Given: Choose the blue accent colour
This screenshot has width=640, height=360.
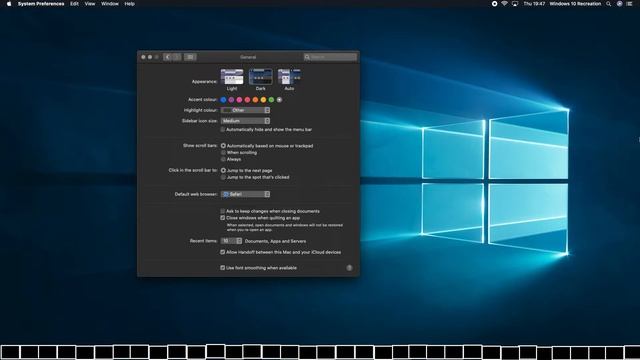Looking at the screenshot, I should click(223, 100).
